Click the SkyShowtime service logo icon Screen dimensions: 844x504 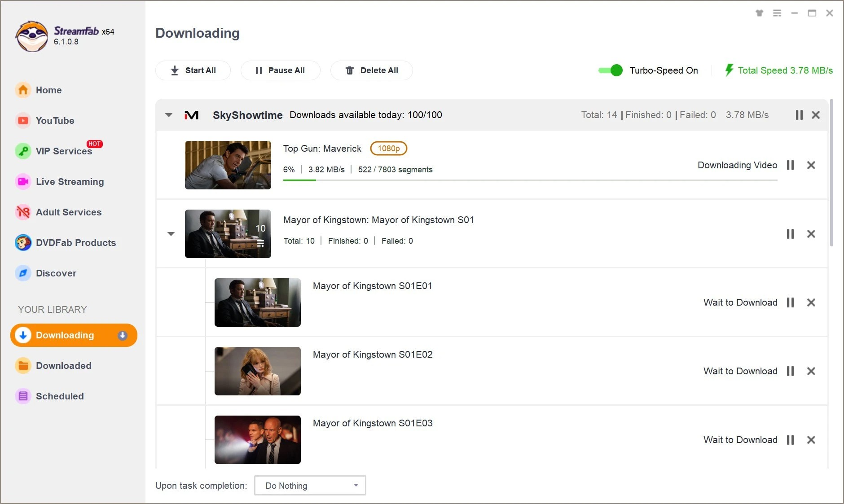pyautogui.click(x=192, y=115)
